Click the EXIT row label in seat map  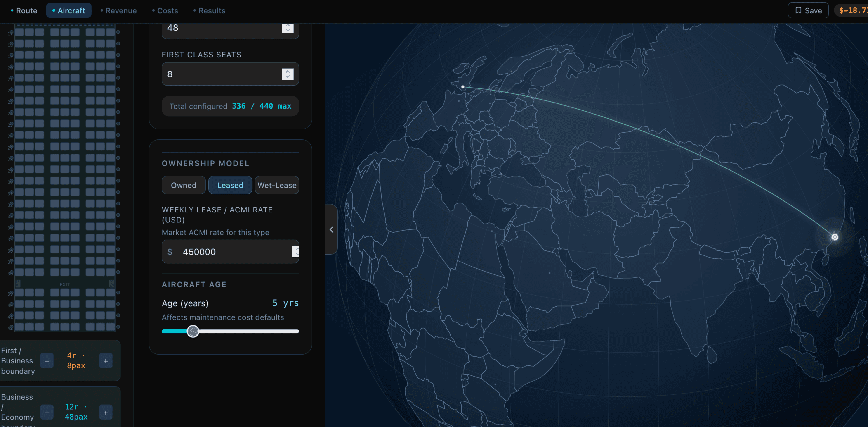[65, 285]
